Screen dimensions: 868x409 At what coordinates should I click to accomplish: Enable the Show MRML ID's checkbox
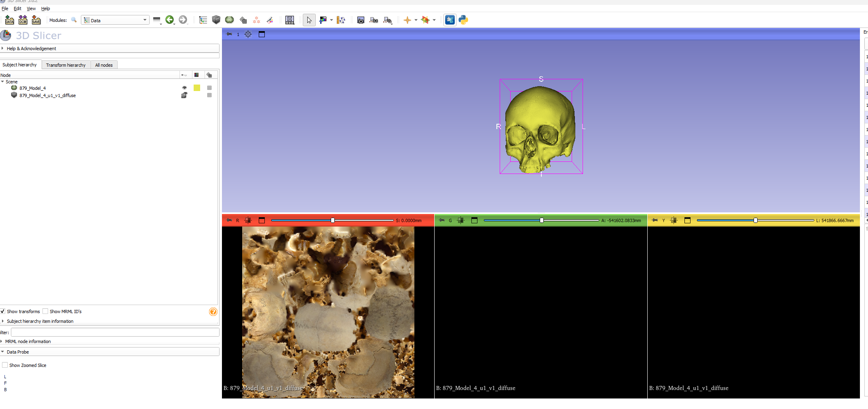point(46,312)
